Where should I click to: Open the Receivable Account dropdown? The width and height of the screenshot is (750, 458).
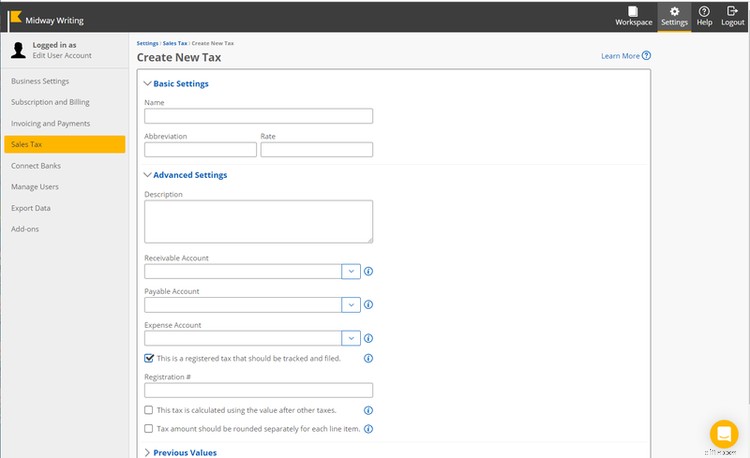click(351, 271)
